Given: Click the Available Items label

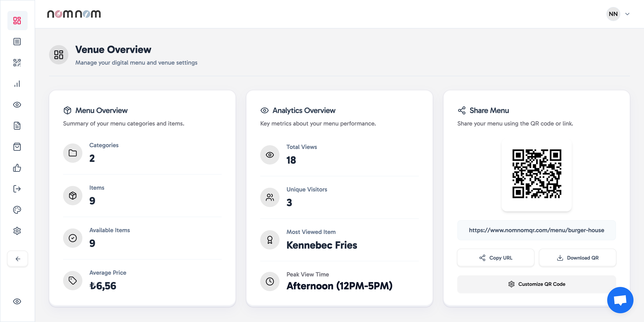Looking at the screenshot, I should point(110,230).
